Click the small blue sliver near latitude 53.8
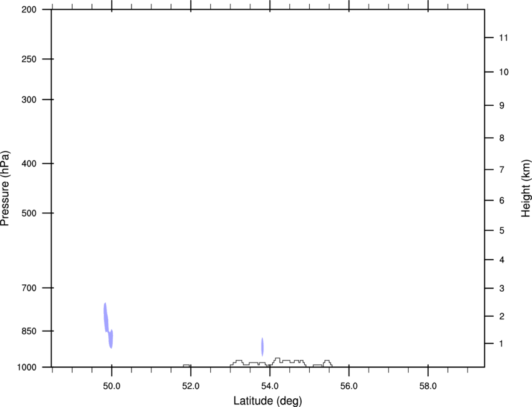The image size is (532, 407). (x=262, y=347)
